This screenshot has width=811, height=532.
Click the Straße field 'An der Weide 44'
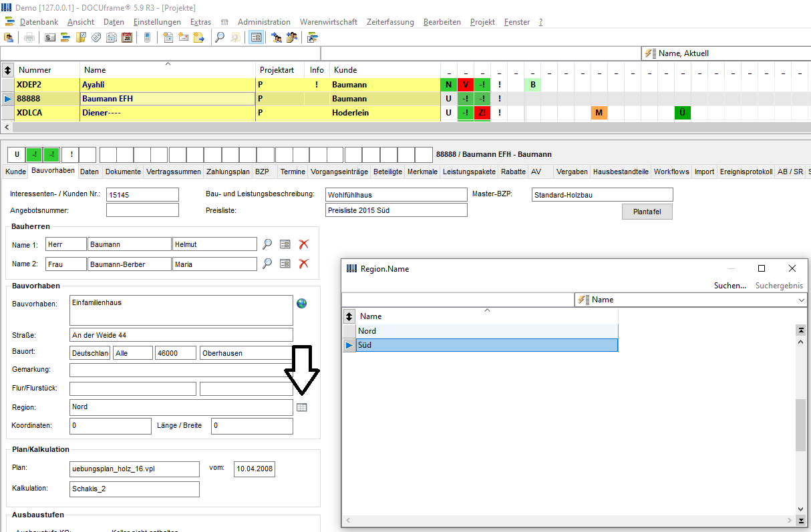[181, 335]
